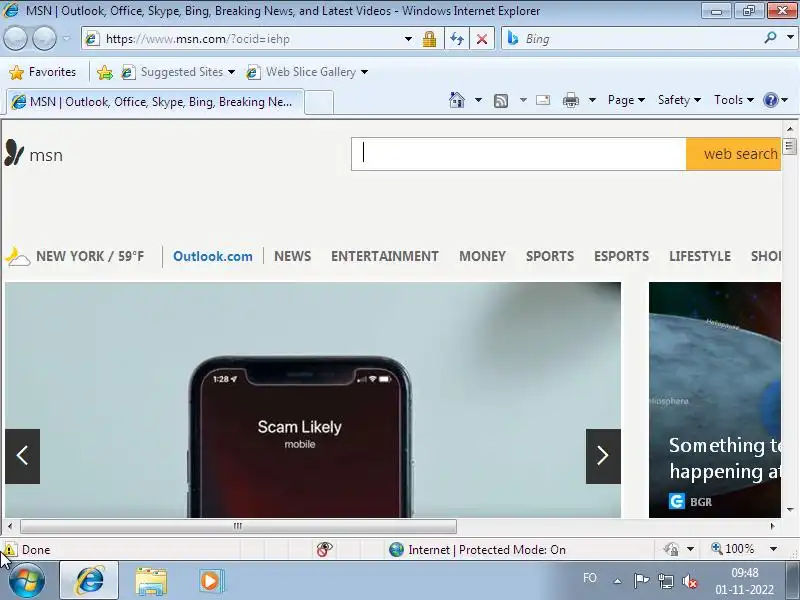Select the MSN browser tab
The image size is (800, 600).
point(155,102)
